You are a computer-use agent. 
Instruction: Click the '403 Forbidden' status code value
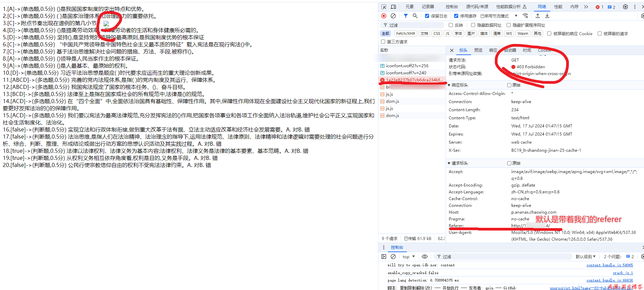click(531, 67)
